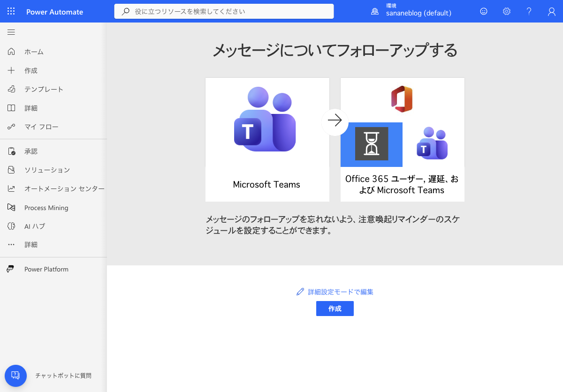
Task: Click the hourglass delay connector icon
Action: tap(372, 144)
